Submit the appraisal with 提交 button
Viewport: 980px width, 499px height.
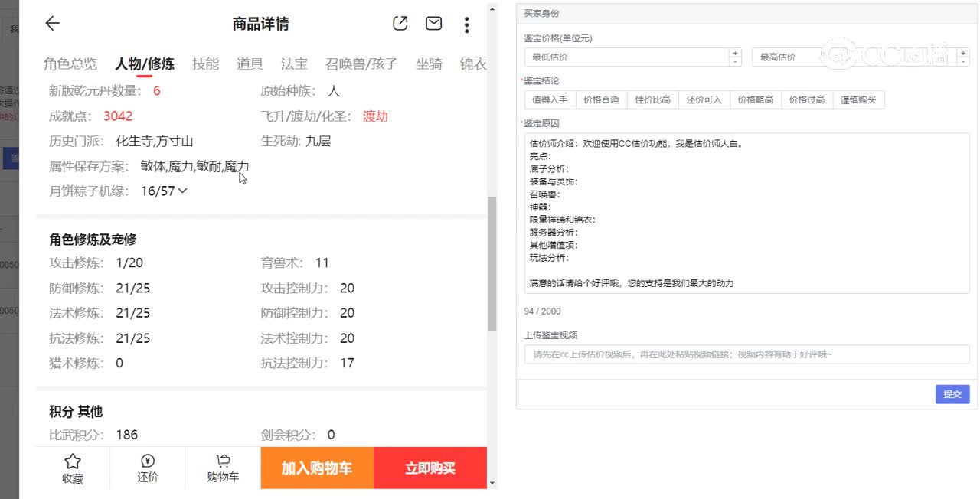coord(952,394)
